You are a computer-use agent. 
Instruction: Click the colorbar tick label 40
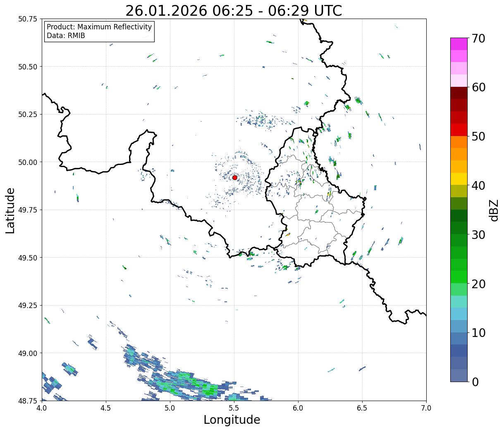[479, 186]
